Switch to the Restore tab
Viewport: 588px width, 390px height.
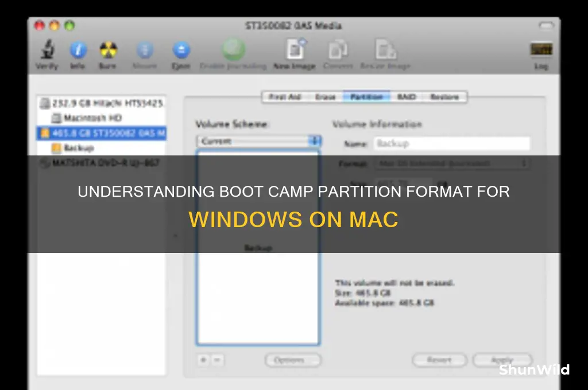445,97
